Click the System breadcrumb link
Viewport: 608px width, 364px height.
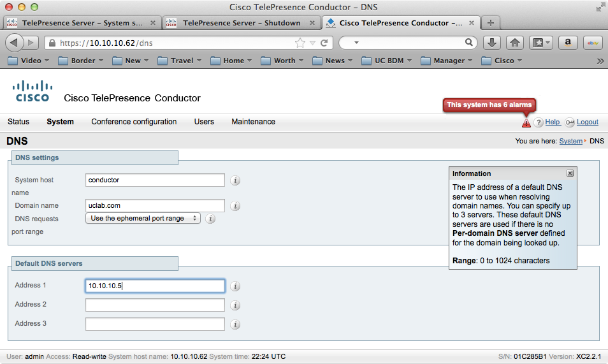tap(570, 141)
